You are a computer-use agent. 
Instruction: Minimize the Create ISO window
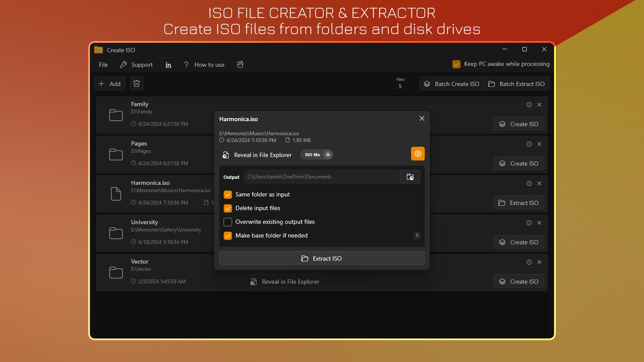505,49
